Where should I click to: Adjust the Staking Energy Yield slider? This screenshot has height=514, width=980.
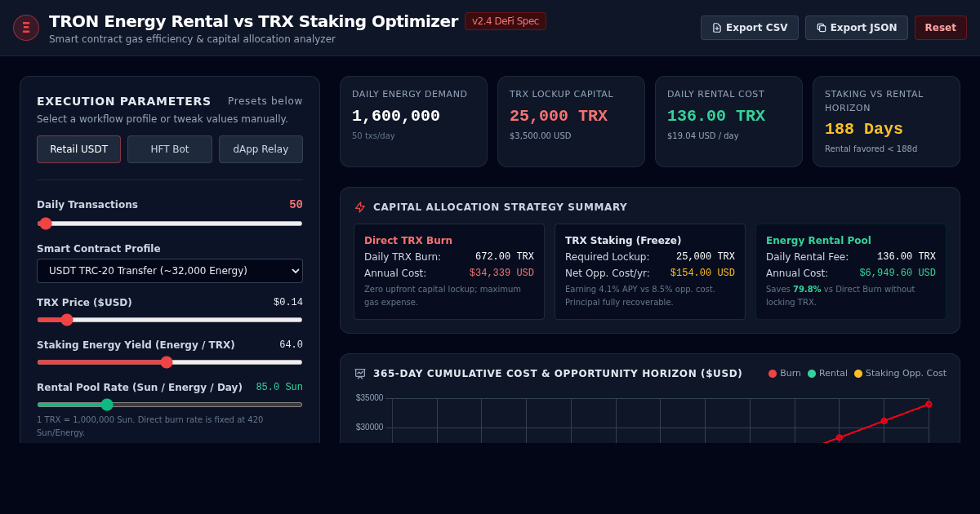tap(170, 362)
